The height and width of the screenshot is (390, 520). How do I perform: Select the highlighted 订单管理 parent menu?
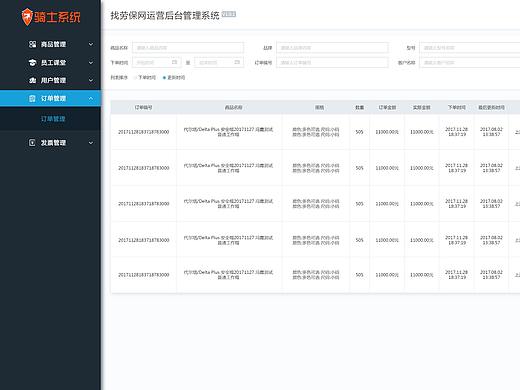(50, 98)
